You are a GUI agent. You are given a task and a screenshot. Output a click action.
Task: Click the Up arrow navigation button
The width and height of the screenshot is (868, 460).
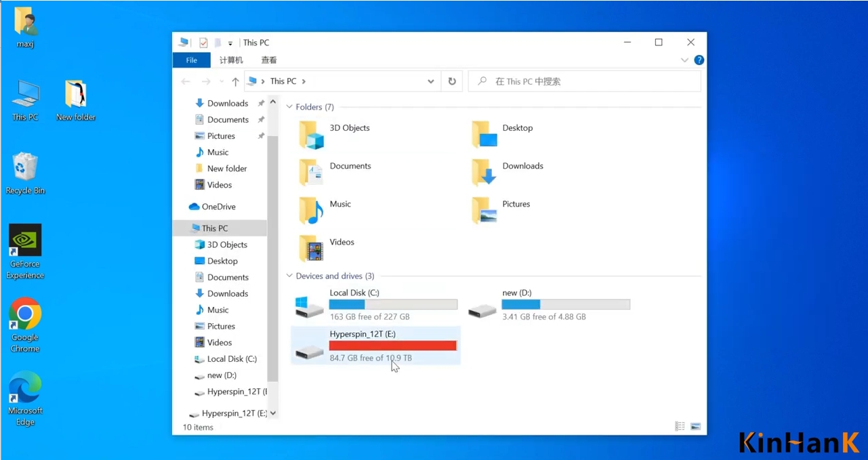pyautogui.click(x=235, y=81)
